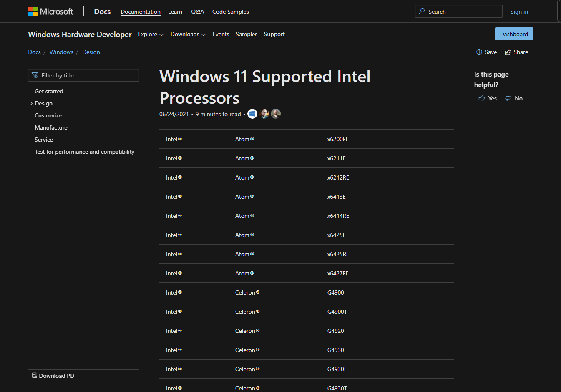
Task: Click the search magnifier icon
Action: pos(422,11)
